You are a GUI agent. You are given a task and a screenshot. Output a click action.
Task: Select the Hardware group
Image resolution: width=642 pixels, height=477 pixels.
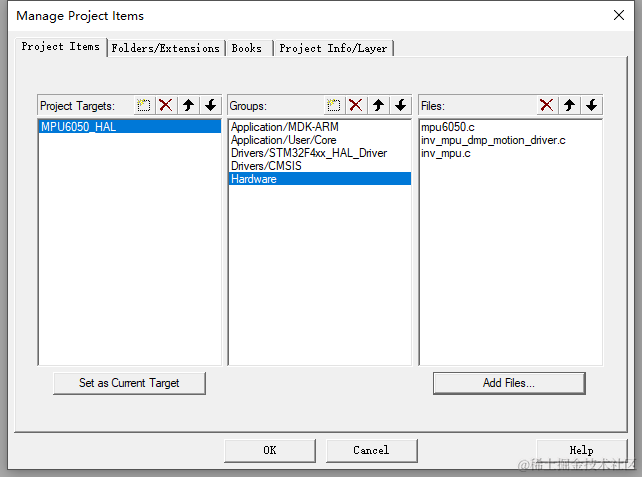click(320, 179)
